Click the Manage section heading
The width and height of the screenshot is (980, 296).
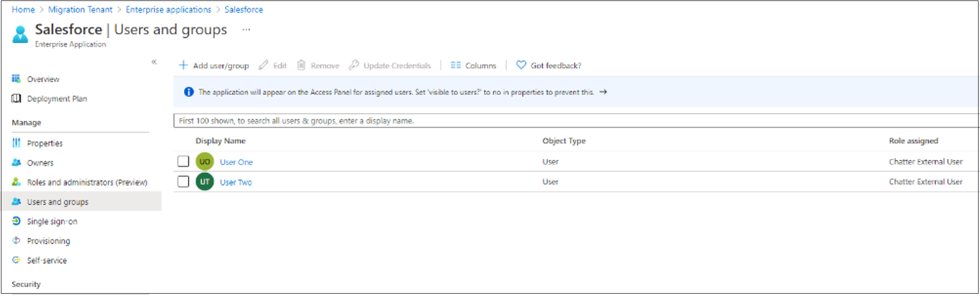click(x=26, y=122)
